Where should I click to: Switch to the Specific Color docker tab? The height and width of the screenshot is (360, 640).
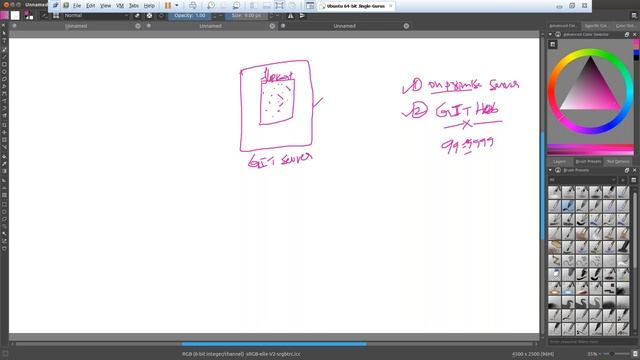coord(596,26)
